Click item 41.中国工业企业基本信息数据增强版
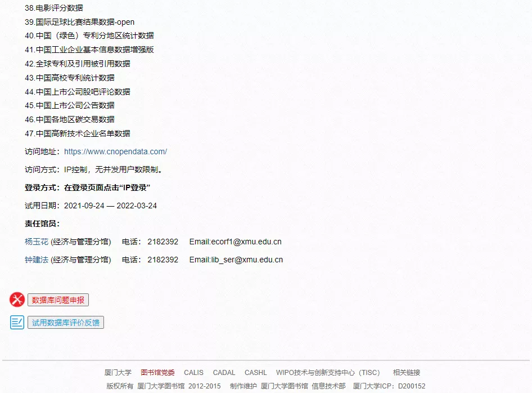The height and width of the screenshot is (393, 532). click(x=89, y=50)
